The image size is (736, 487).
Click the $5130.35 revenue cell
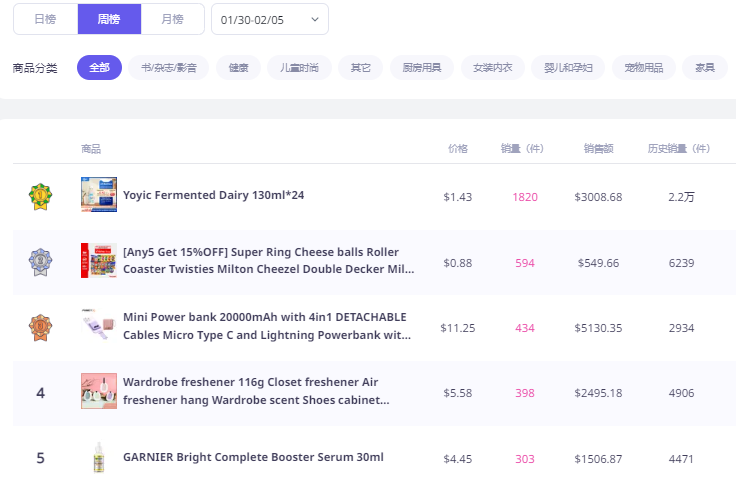(x=598, y=328)
